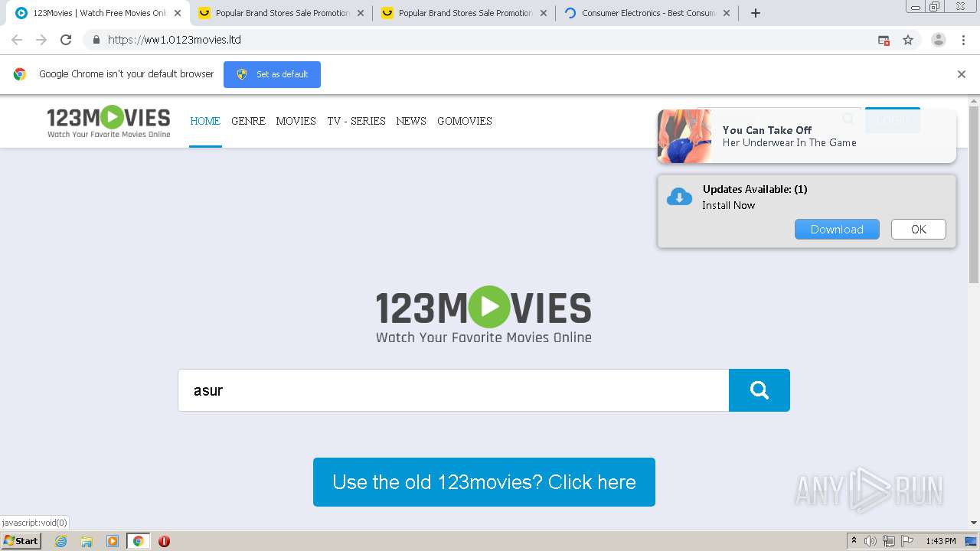Viewport: 980px width, 551px height.
Task: Submit search with the blue magnifier button
Action: (759, 390)
